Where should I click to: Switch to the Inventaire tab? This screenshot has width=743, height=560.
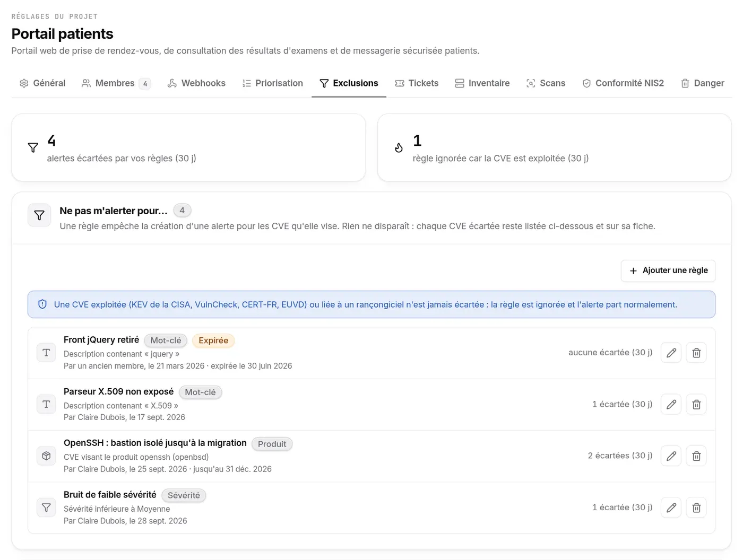482,83
